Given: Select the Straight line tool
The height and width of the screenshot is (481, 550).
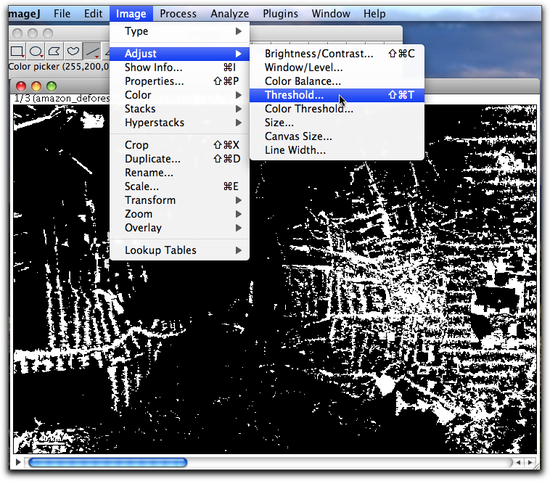Looking at the screenshot, I should pyautogui.click(x=92, y=52).
